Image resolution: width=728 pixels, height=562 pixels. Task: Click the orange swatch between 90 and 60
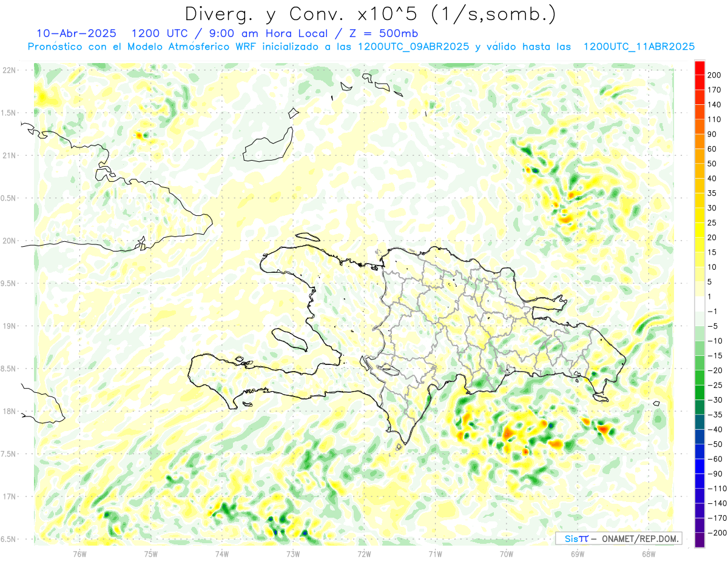coord(699,142)
